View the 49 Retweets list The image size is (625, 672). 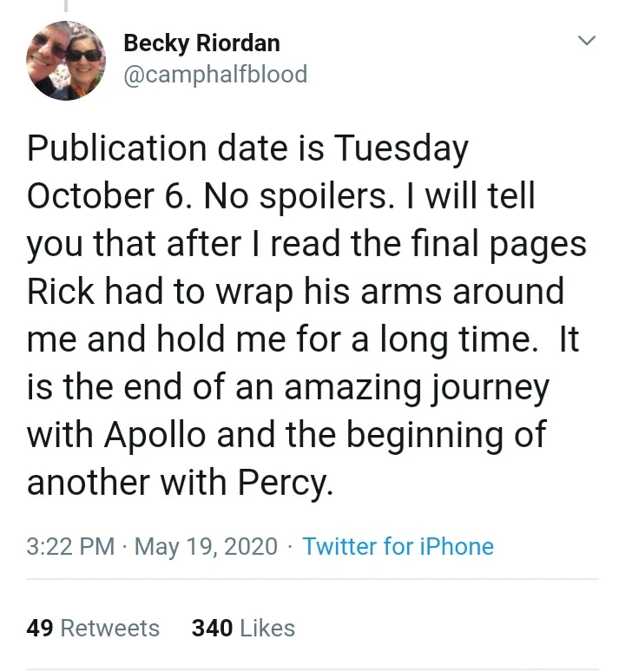click(x=93, y=628)
